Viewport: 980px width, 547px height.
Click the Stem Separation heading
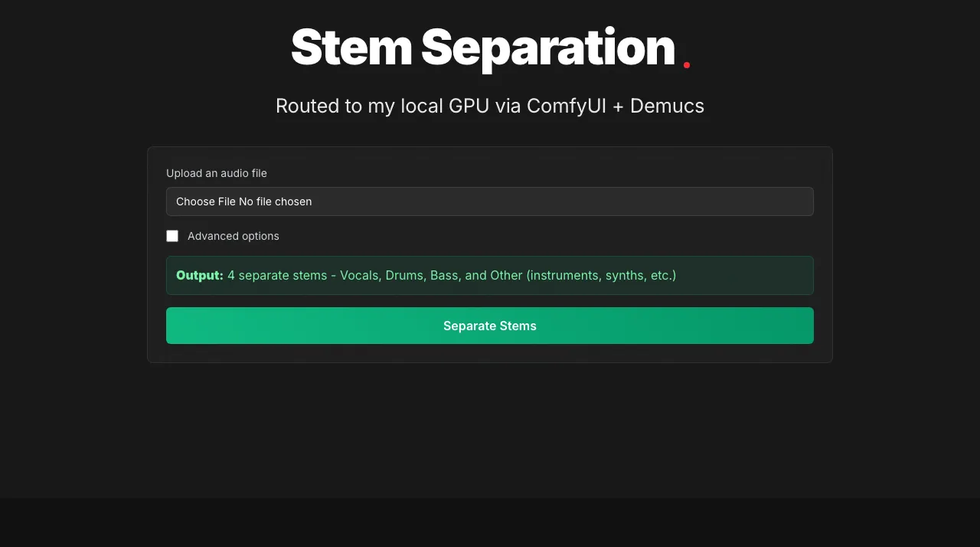tap(490, 47)
